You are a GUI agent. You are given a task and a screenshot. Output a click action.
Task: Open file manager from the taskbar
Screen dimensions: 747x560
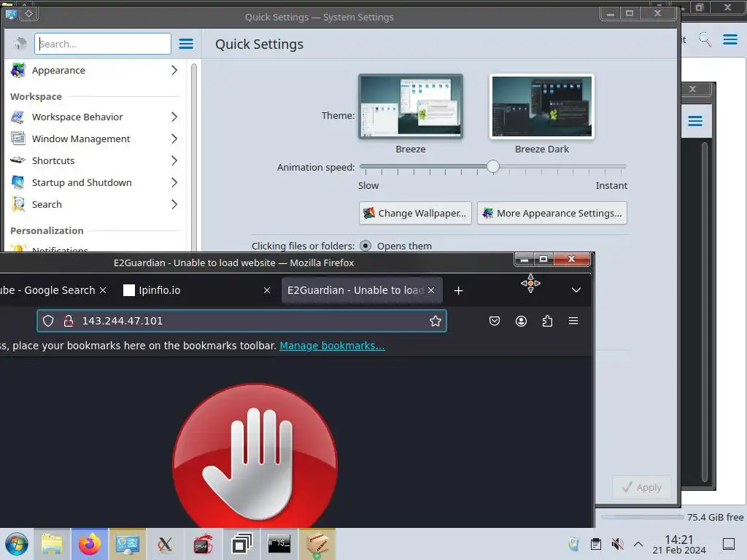point(52,544)
